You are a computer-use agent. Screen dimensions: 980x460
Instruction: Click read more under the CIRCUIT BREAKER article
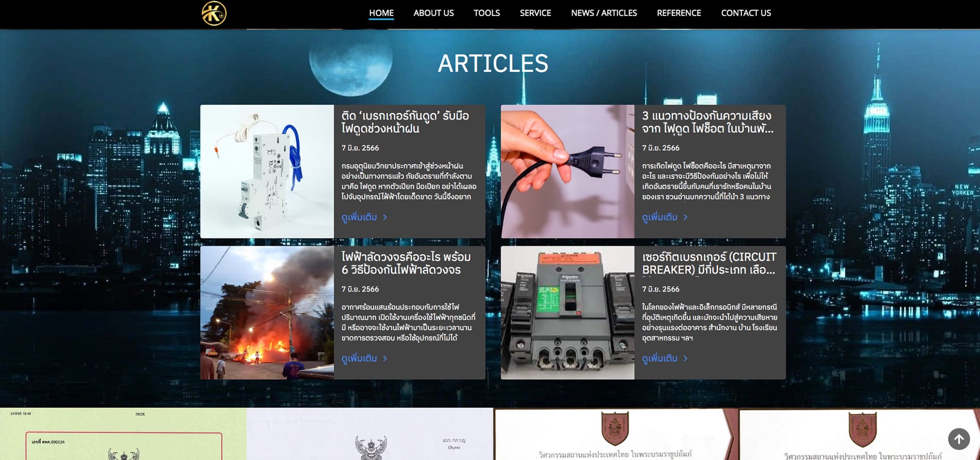tap(664, 359)
